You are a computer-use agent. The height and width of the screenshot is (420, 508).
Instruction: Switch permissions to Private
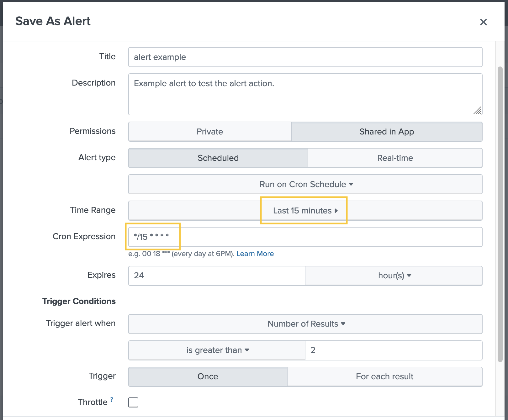(209, 132)
